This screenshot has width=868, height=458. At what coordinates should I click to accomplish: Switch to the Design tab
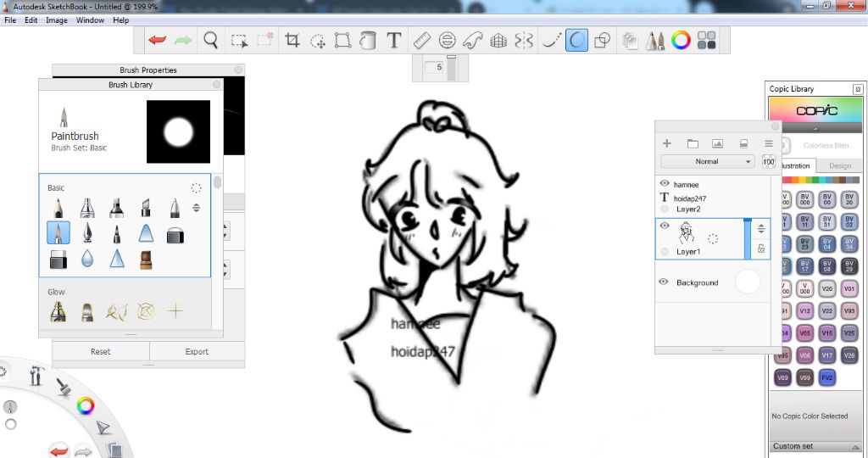(x=840, y=165)
